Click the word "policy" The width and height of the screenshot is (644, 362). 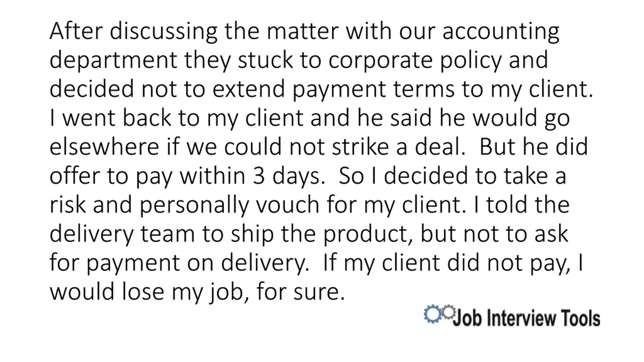tap(471, 61)
